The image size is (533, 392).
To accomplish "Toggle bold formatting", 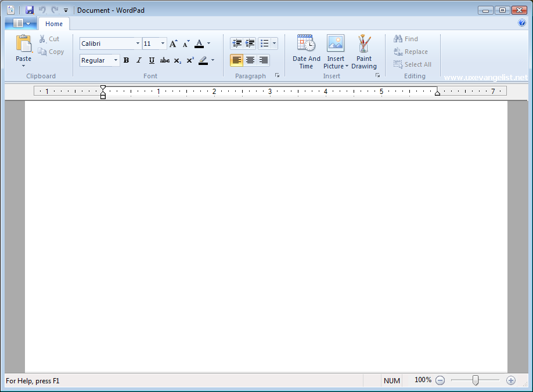I will point(126,60).
